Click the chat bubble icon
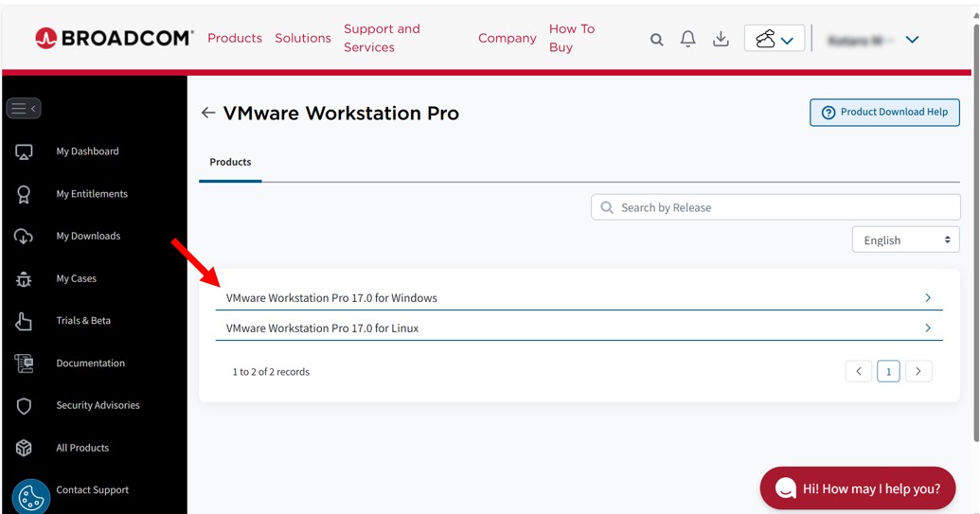The width and height of the screenshot is (980, 514). [x=786, y=487]
